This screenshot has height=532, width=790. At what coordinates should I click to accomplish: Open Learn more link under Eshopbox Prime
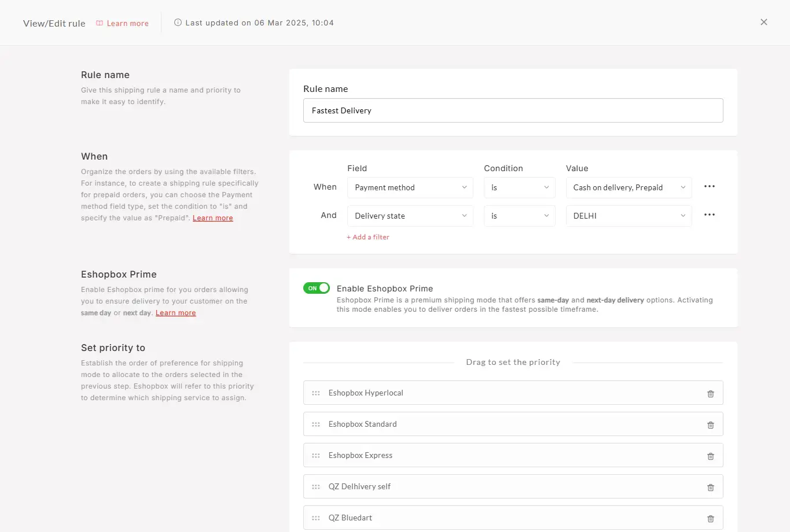(176, 313)
